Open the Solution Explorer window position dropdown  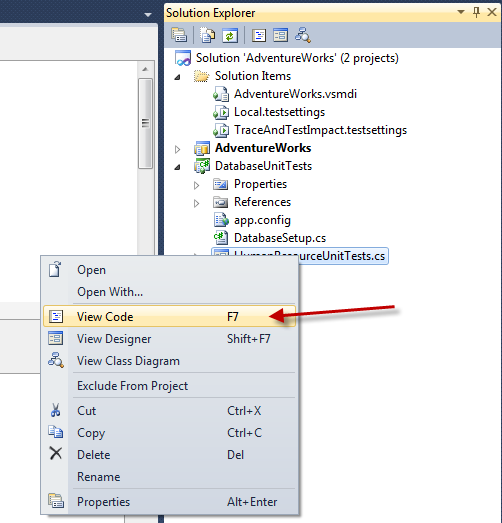click(461, 12)
